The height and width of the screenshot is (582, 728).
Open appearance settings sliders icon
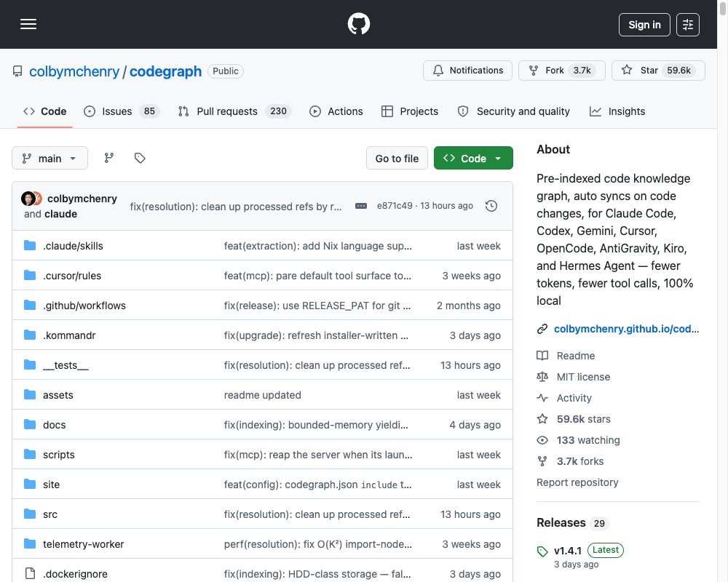click(688, 25)
